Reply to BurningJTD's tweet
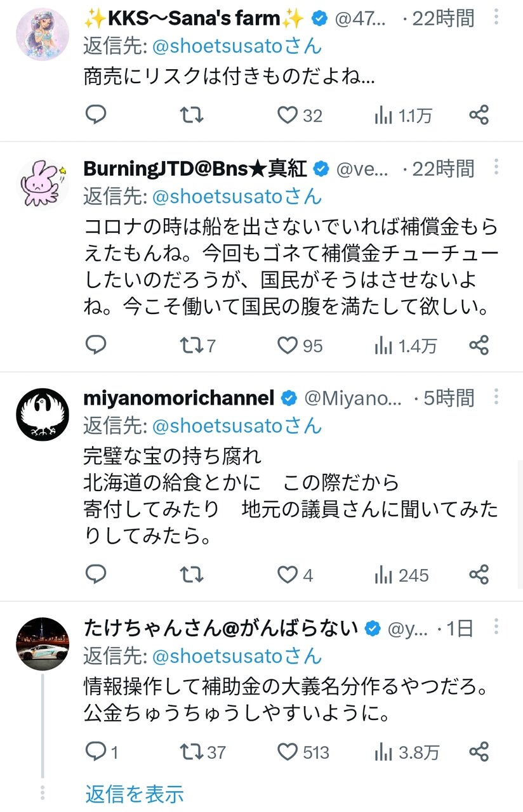523x812 pixels. pyautogui.click(x=95, y=345)
